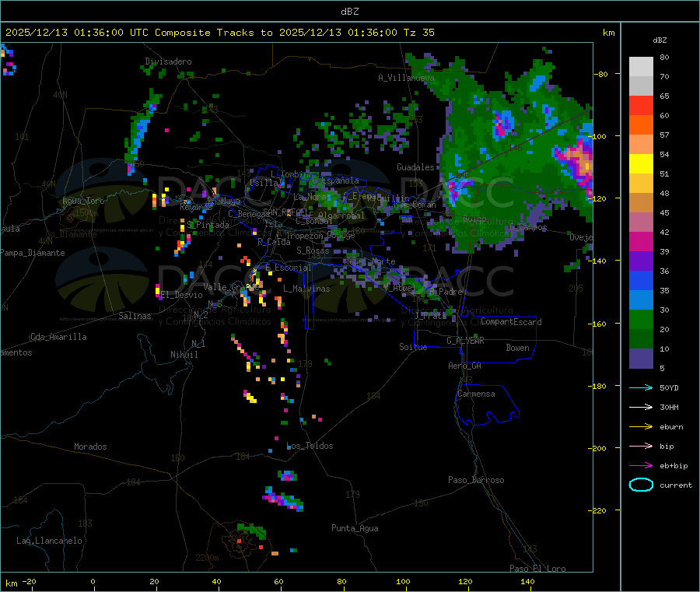
Task: Click the 'Bowen' map label
Action: (x=518, y=348)
